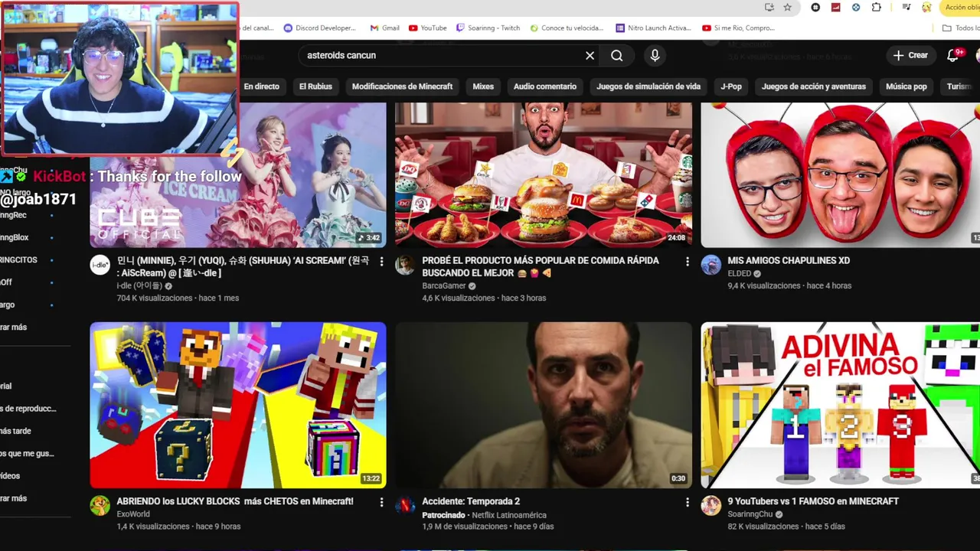The width and height of the screenshot is (980, 551).
Task: Go to the ELDED channel name
Action: (740, 273)
